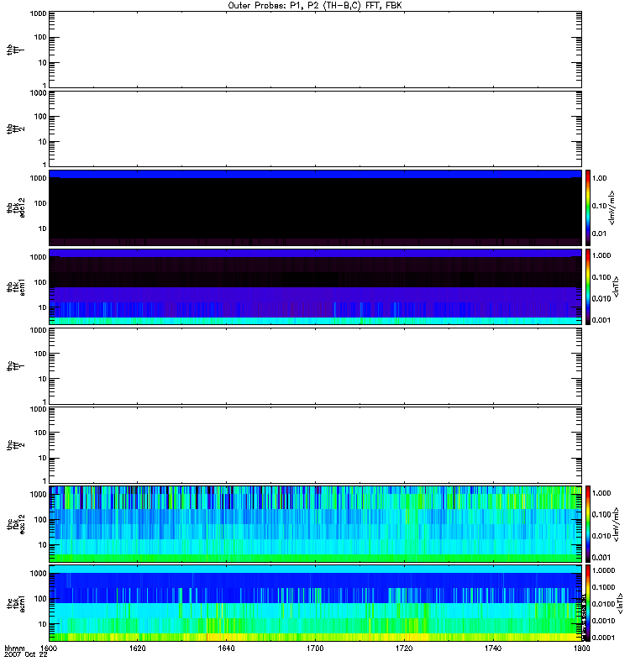630x672 pixels.
Task: Click inside the empty thb fff 1 panel
Action: tap(314, 49)
